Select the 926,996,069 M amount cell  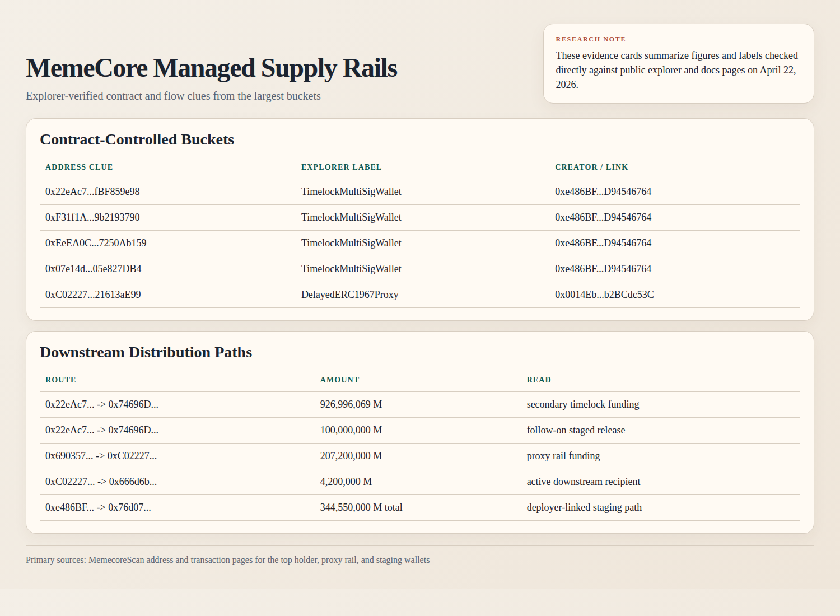tap(351, 404)
